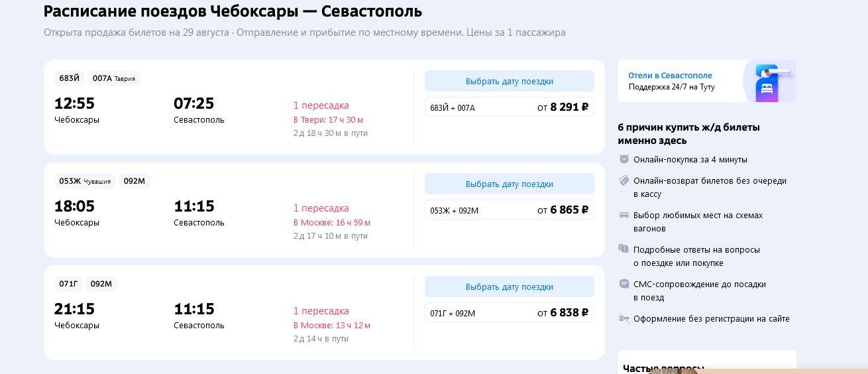This screenshot has height=374, width=868.
Task: Click the crossed-out key icon for no registration
Action: [x=624, y=318]
